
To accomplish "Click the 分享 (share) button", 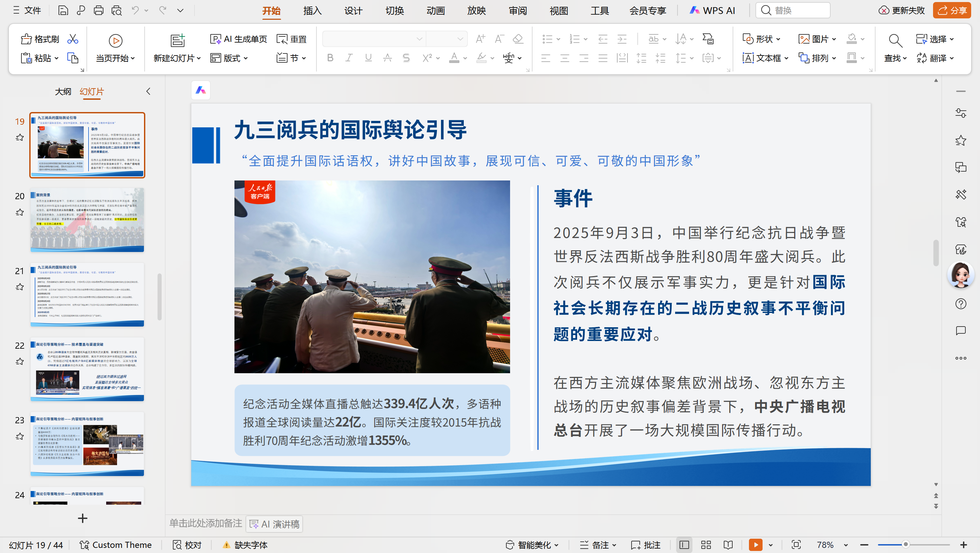I will click(x=952, y=10).
